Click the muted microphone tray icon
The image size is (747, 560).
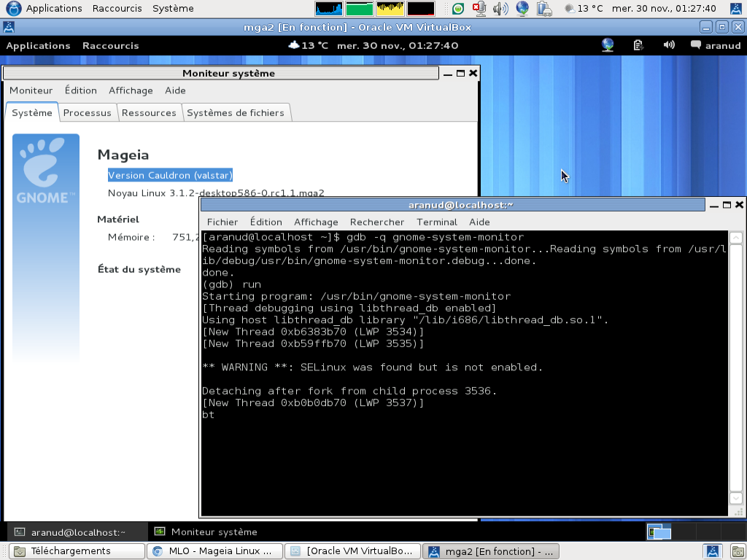(x=479, y=9)
